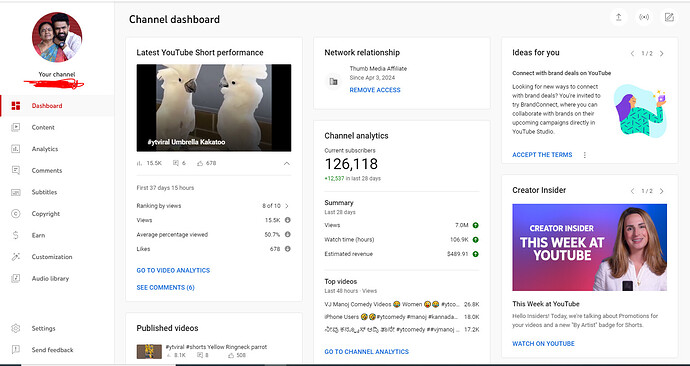Screen dimensions: 690x366
Task: Go to previous Creator Insider card
Action: (x=632, y=191)
